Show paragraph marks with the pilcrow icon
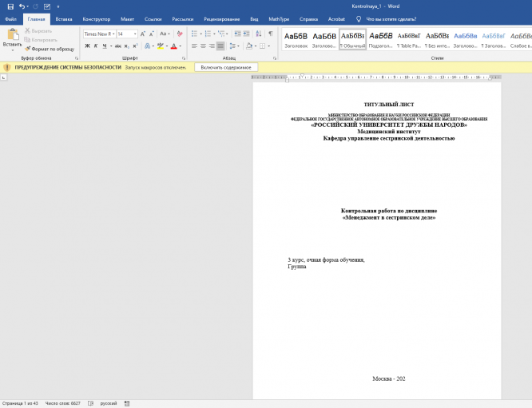The width and height of the screenshot is (532, 408). [x=270, y=34]
